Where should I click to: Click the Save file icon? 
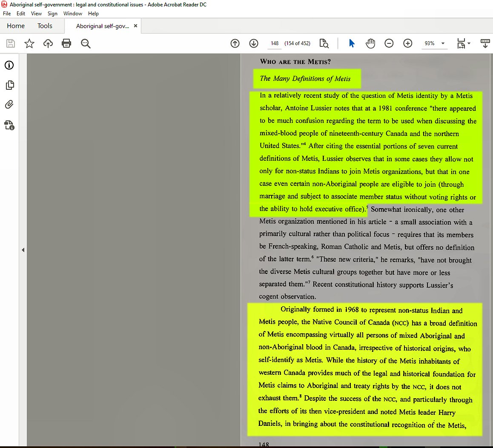click(10, 43)
